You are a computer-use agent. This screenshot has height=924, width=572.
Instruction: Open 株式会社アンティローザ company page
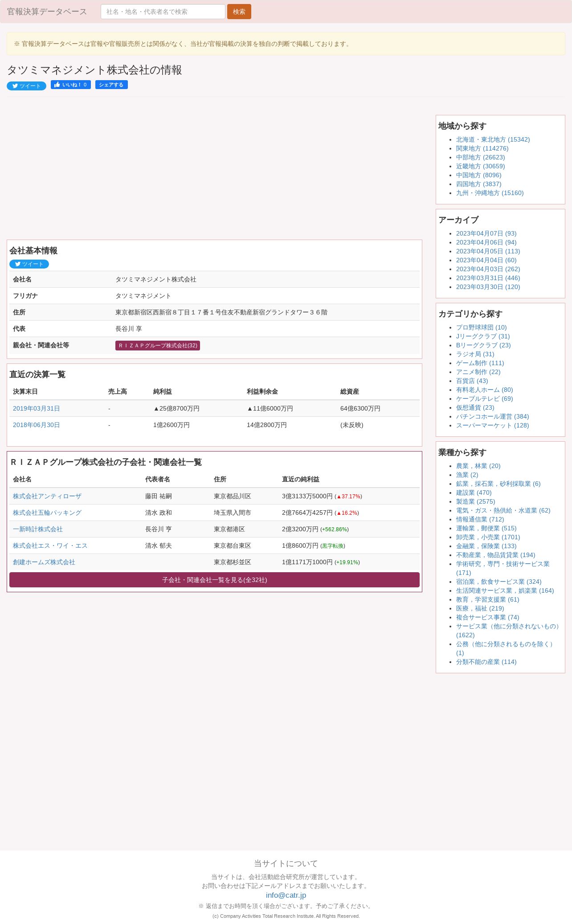tap(47, 496)
